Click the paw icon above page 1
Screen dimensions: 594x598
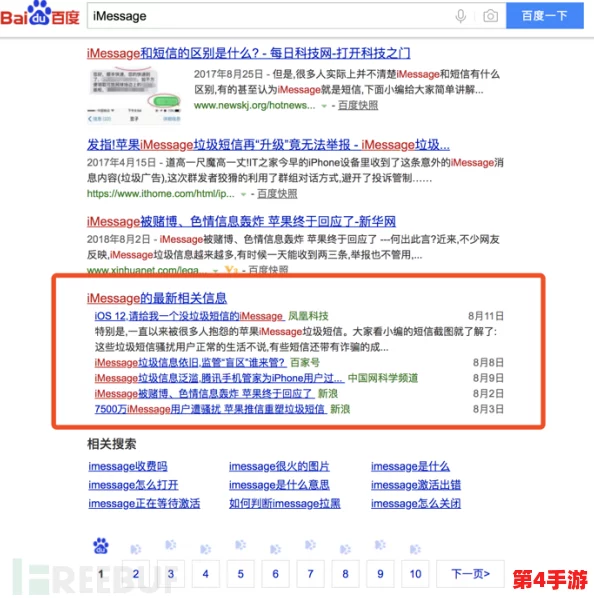click(101, 546)
